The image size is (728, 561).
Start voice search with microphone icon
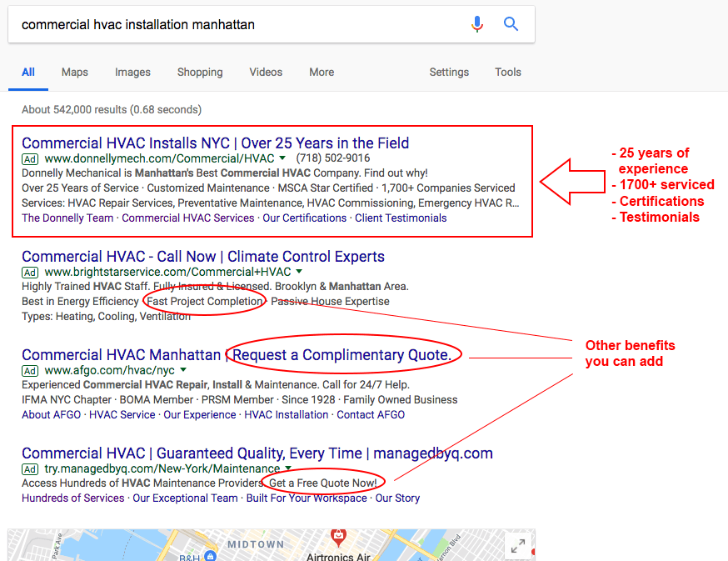click(x=476, y=23)
